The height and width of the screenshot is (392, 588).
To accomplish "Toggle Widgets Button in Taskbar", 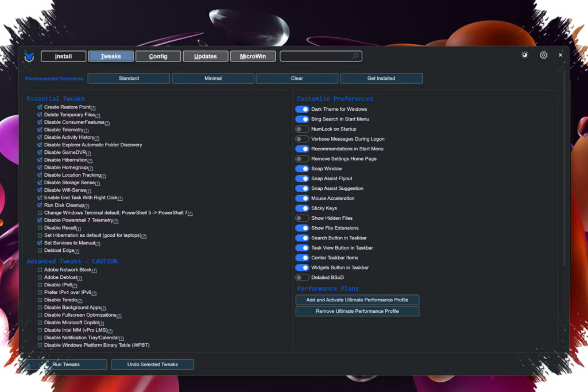I will (302, 267).
